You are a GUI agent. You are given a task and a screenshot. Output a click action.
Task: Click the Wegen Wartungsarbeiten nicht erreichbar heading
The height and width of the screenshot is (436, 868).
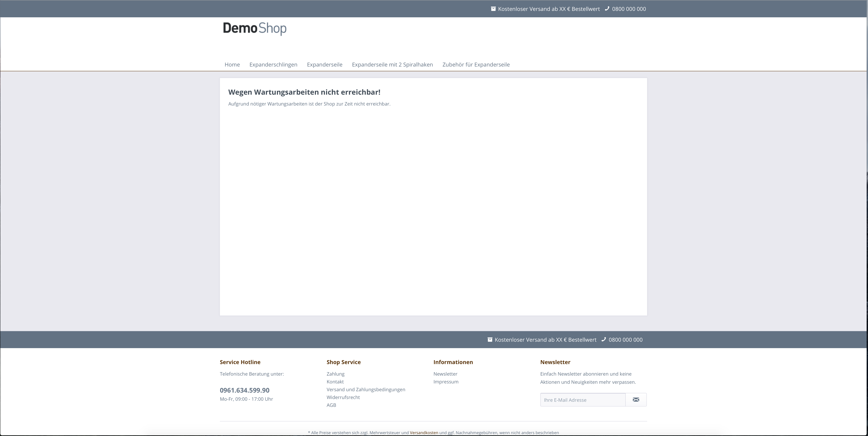(x=304, y=92)
